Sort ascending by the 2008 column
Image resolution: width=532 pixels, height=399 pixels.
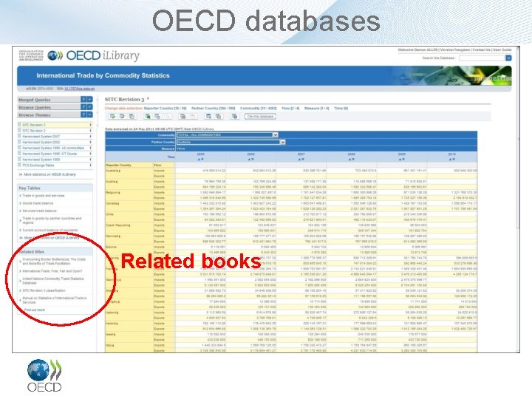[349, 160]
